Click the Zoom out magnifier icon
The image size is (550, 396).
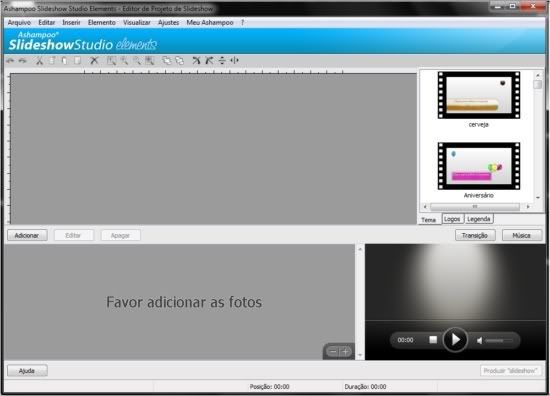tap(137, 61)
